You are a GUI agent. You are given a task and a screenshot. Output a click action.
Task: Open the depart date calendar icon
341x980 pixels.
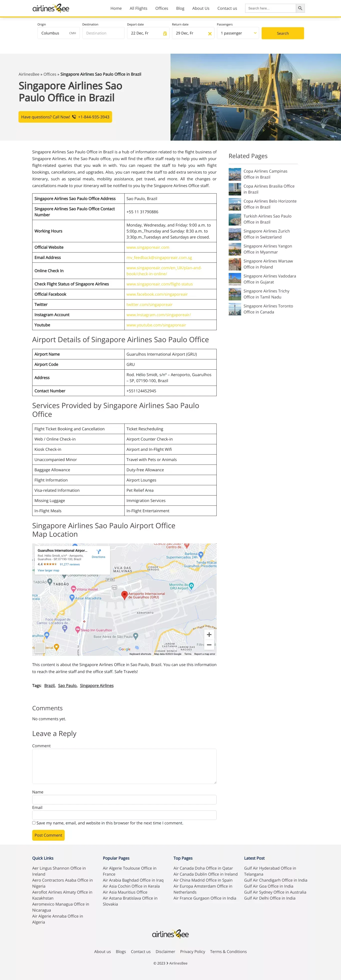165,33
